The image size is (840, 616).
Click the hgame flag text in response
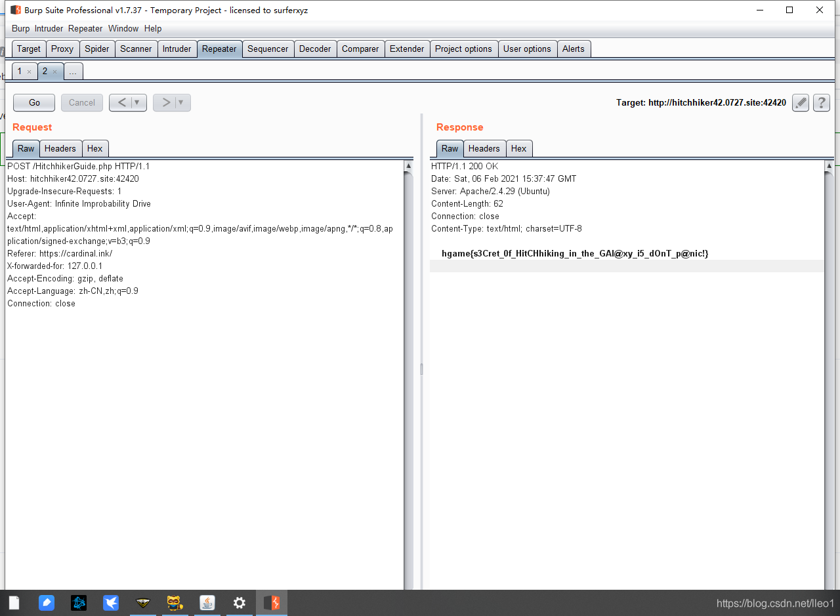pyautogui.click(x=576, y=254)
